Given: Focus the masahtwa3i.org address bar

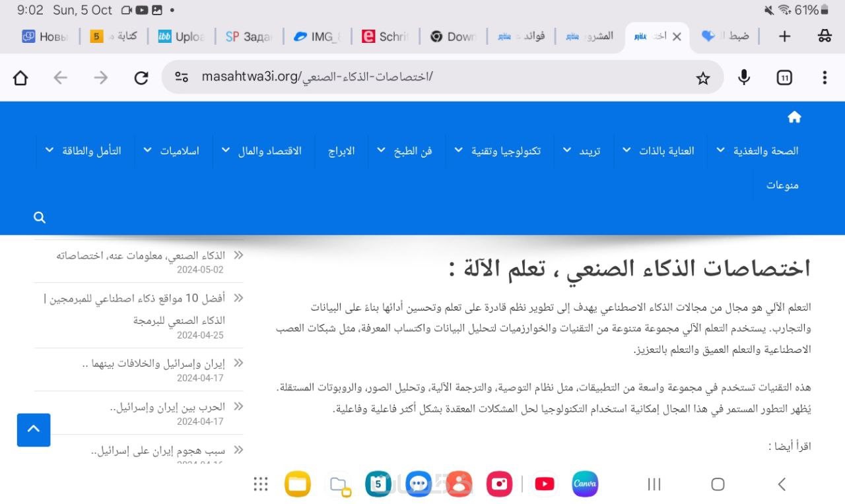Looking at the screenshot, I should click(442, 78).
